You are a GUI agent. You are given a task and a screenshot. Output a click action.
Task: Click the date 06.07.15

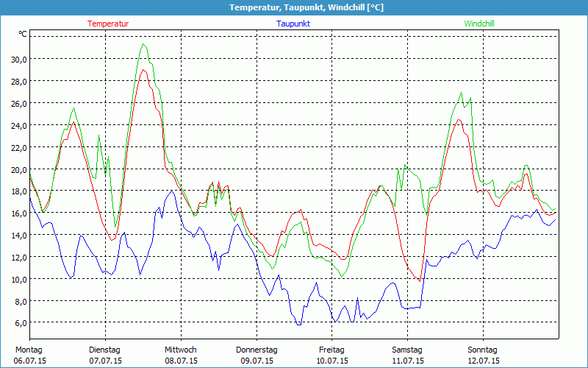pos(30,361)
